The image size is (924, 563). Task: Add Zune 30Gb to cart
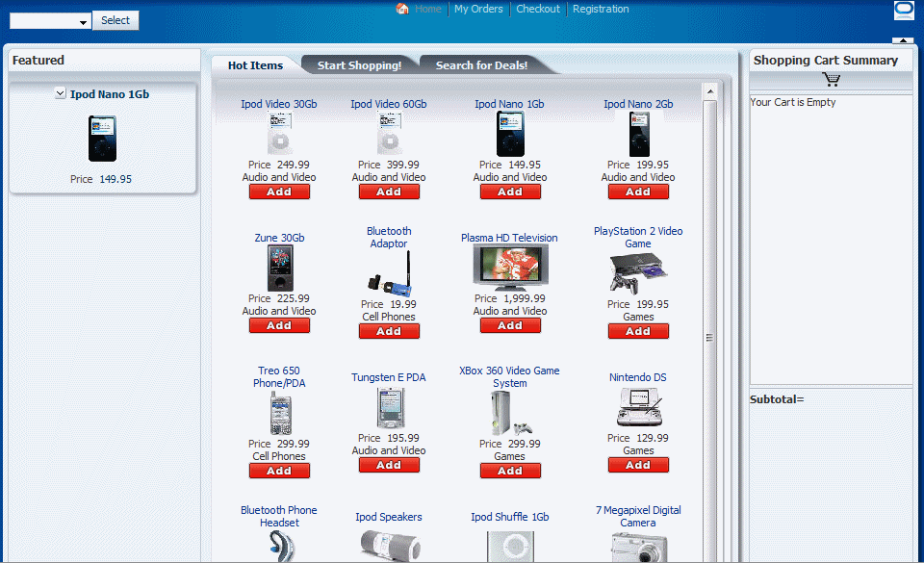(279, 325)
